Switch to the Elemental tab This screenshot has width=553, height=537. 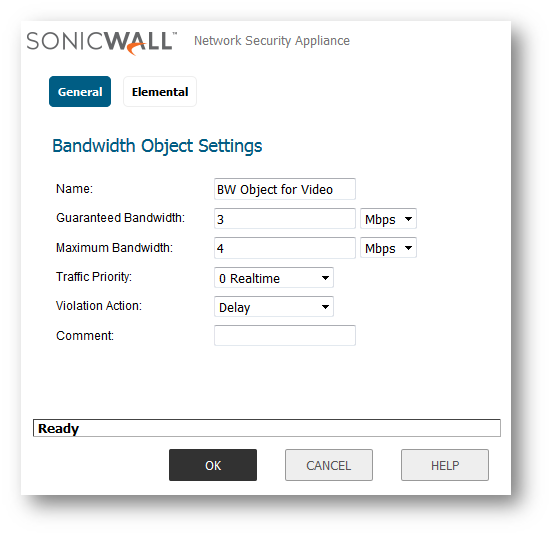pyautogui.click(x=160, y=92)
